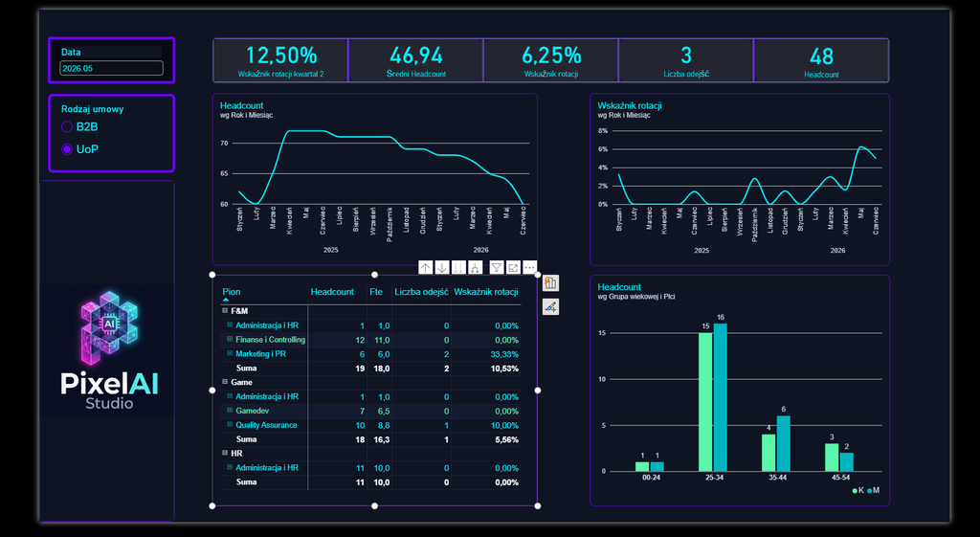Click the drill up arrow icon

tap(426, 268)
